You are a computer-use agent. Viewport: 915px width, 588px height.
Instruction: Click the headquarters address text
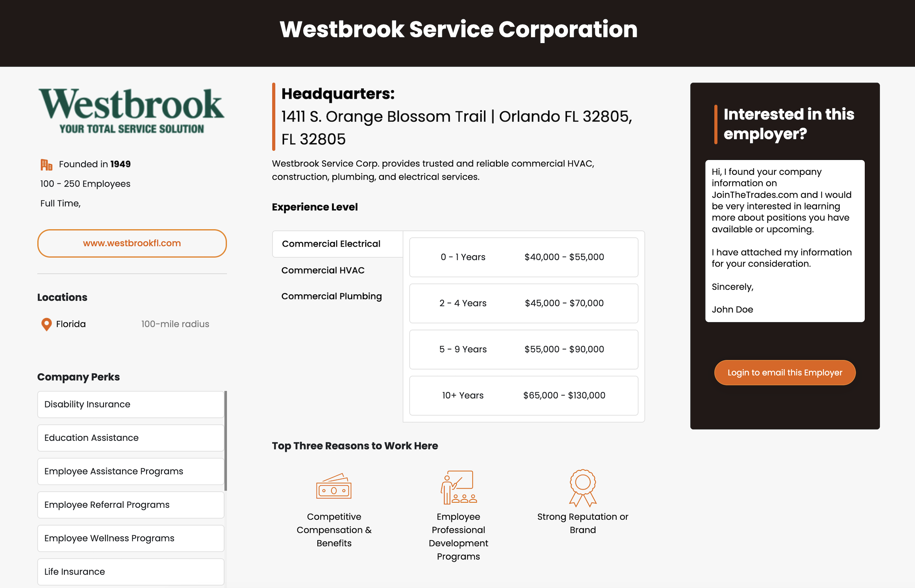click(x=457, y=128)
